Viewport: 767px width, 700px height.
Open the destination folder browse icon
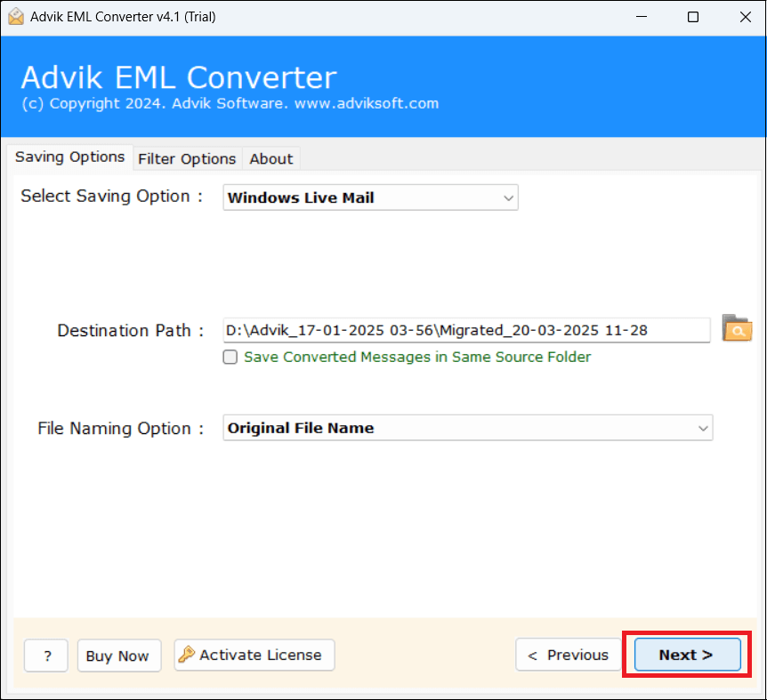point(737,328)
